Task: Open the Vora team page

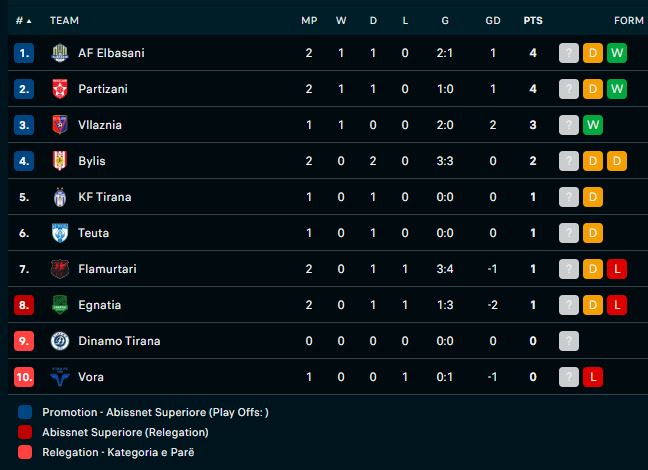Action: click(91, 377)
